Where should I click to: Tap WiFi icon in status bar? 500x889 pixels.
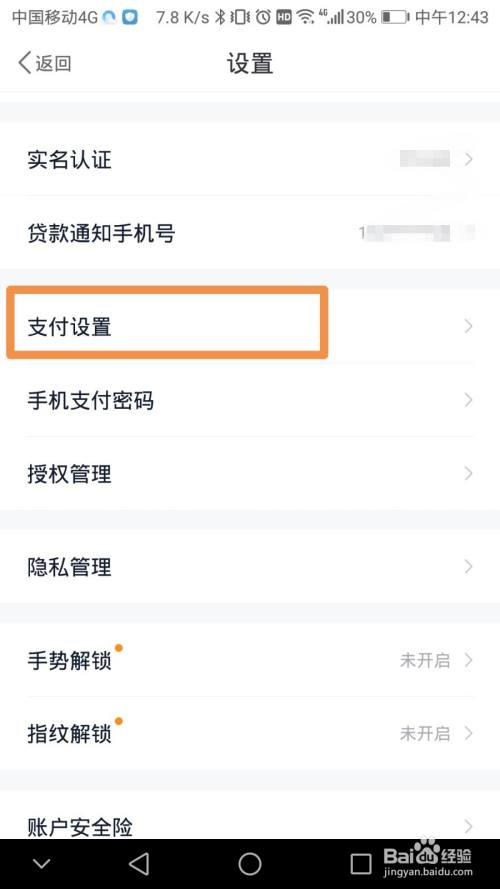[306, 18]
